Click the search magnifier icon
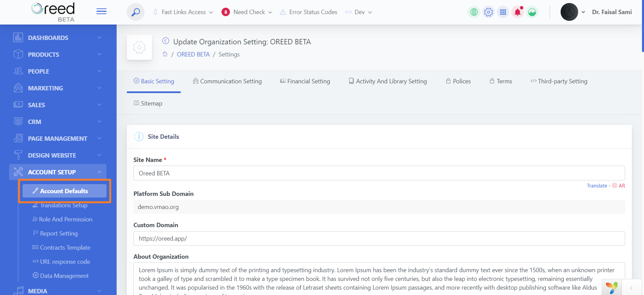644x295 pixels. coord(136,12)
